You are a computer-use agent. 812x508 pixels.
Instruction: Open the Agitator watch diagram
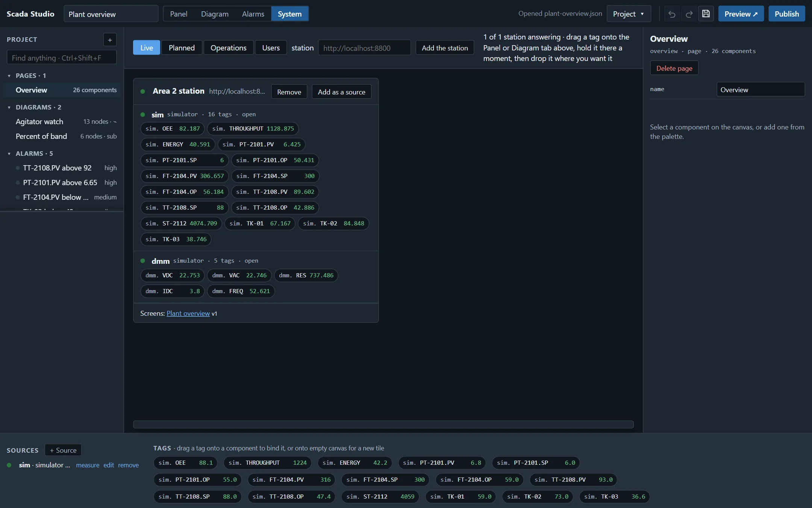(x=62, y=122)
